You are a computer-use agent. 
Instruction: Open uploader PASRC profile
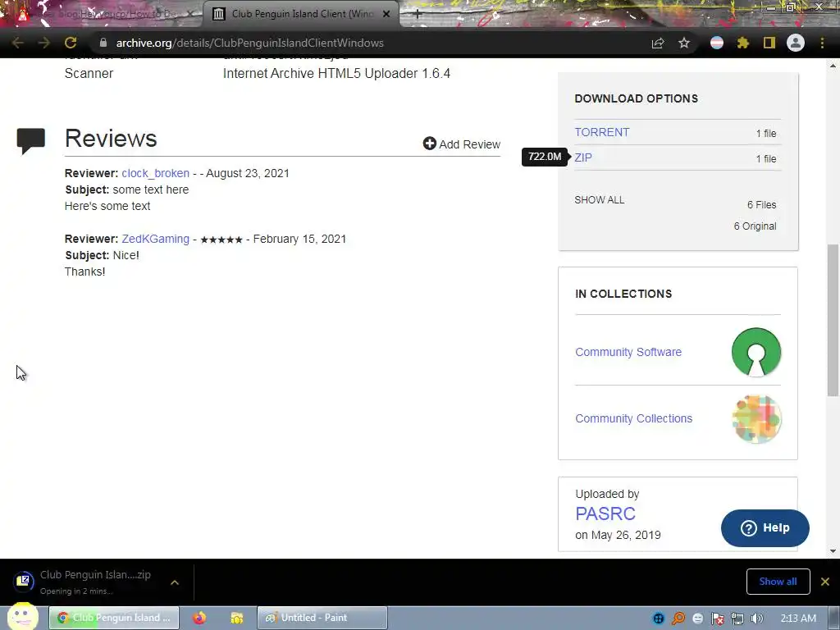605,514
